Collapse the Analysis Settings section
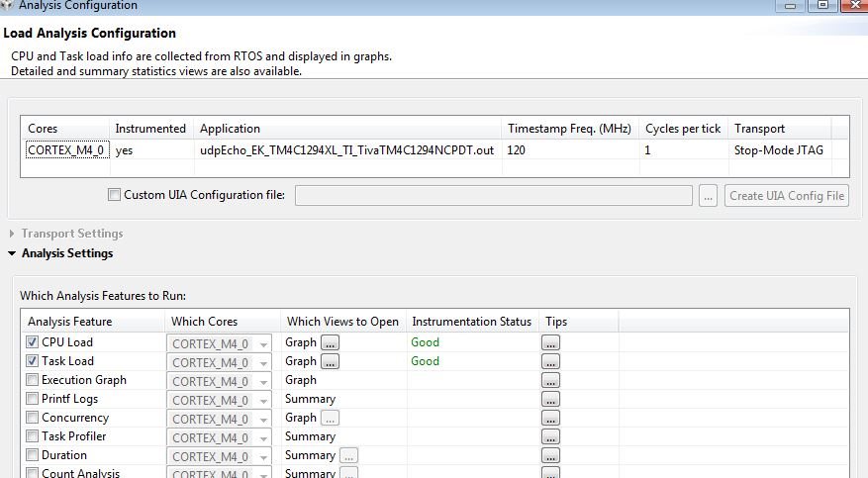868x478 pixels. point(12,253)
